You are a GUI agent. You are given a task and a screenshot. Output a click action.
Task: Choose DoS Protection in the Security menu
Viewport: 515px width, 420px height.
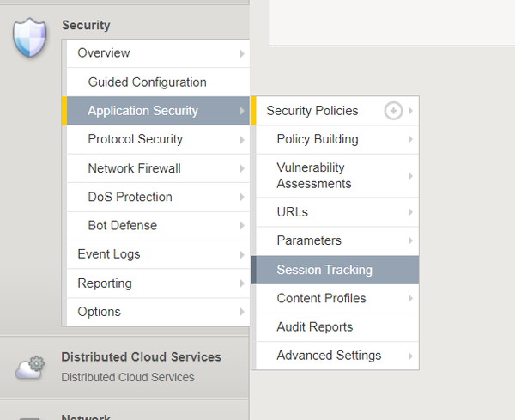coord(130,197)
